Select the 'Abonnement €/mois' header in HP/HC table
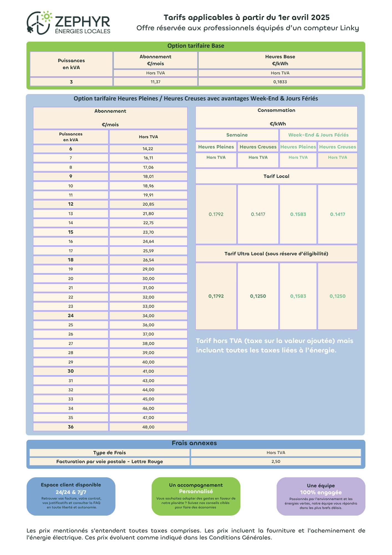This screenshot has width=392, height=555. pyautogui.click(x=110, y=118)
